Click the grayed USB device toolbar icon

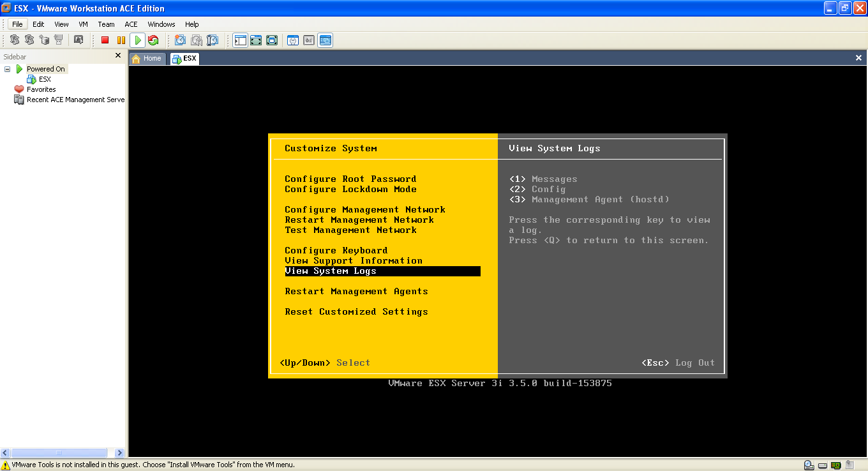pyautogui.click(x=59, y=40)
